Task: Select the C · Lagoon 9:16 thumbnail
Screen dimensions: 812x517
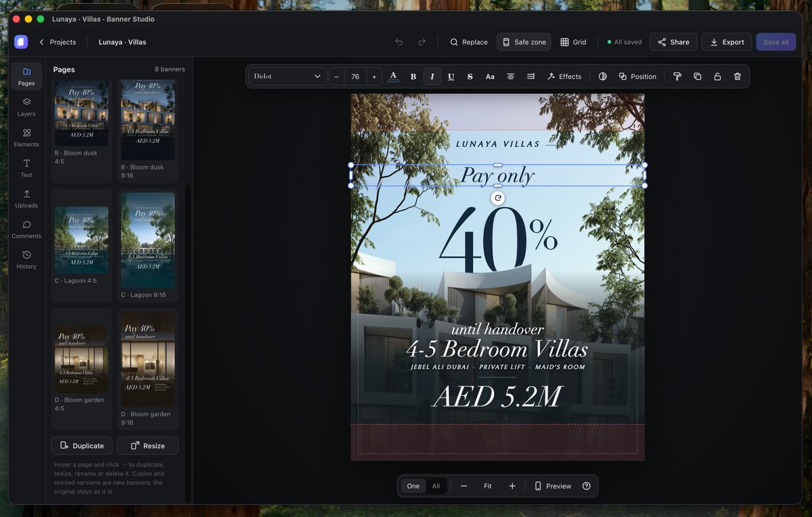Action: click(148, 240)
